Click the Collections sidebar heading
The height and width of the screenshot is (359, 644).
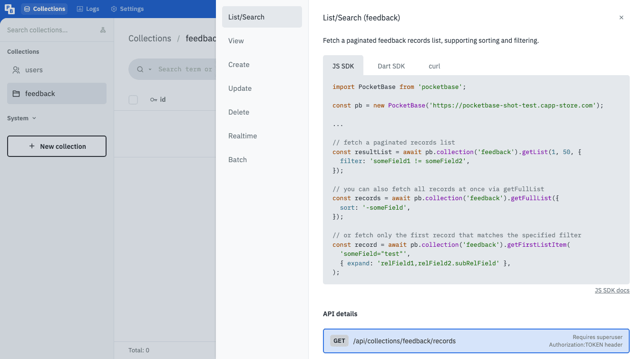tap(23, 52)
